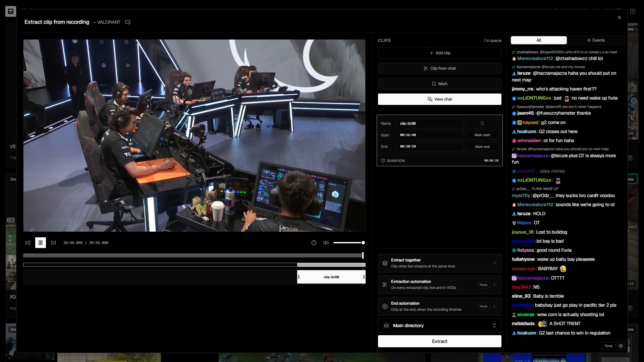644x362 pixels.
Task: Skip to the clip end
Action: 53,243
